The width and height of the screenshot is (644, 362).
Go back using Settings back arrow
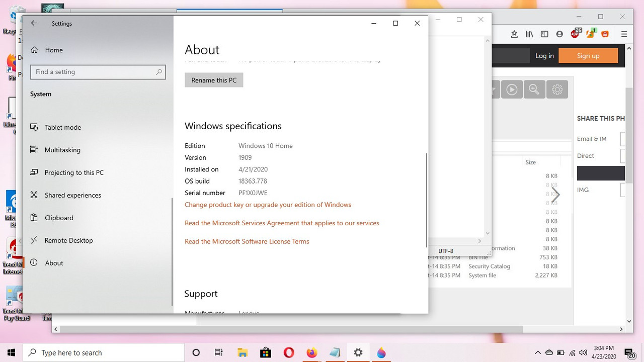tap(34, 23)
